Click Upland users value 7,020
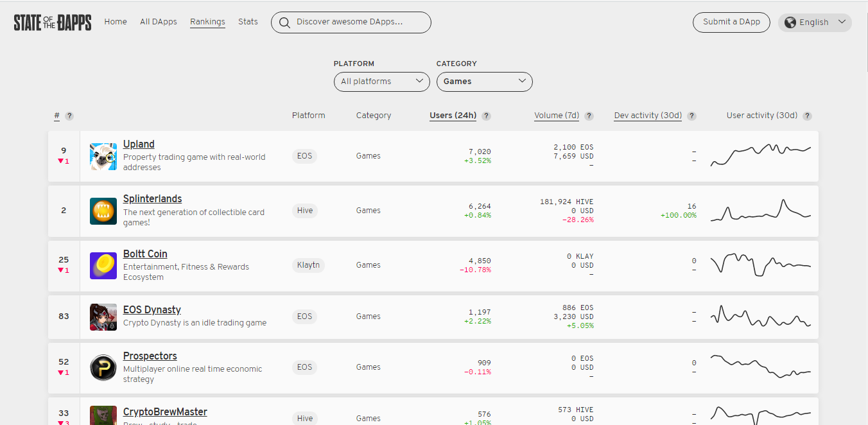The width and height of the screenshot is (868, 425). click(480, 152)
